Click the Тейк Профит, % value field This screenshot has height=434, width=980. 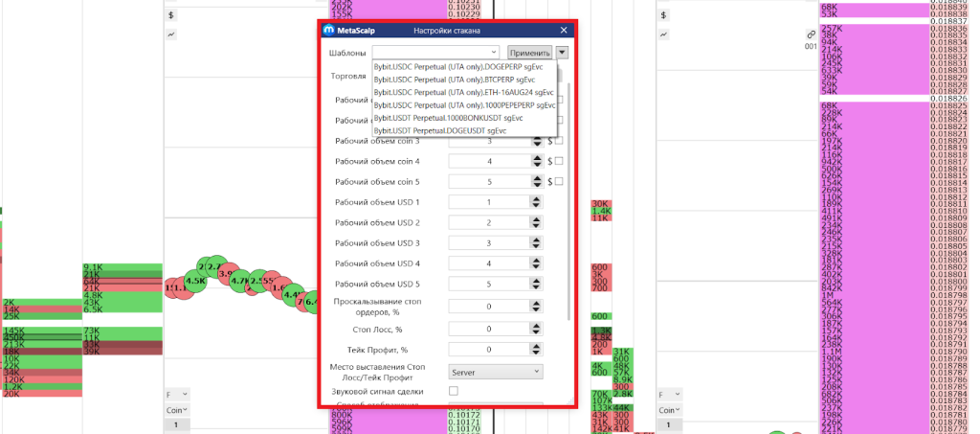click(490, 350)
